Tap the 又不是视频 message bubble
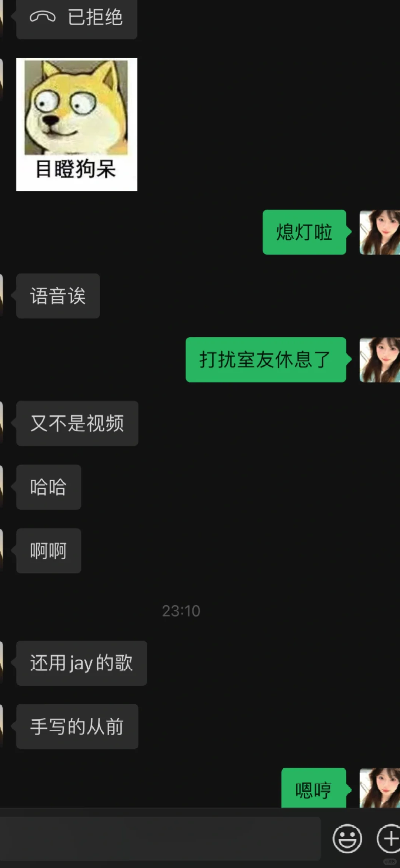Screen dimensions: 400x868 (x=77, y=423)
